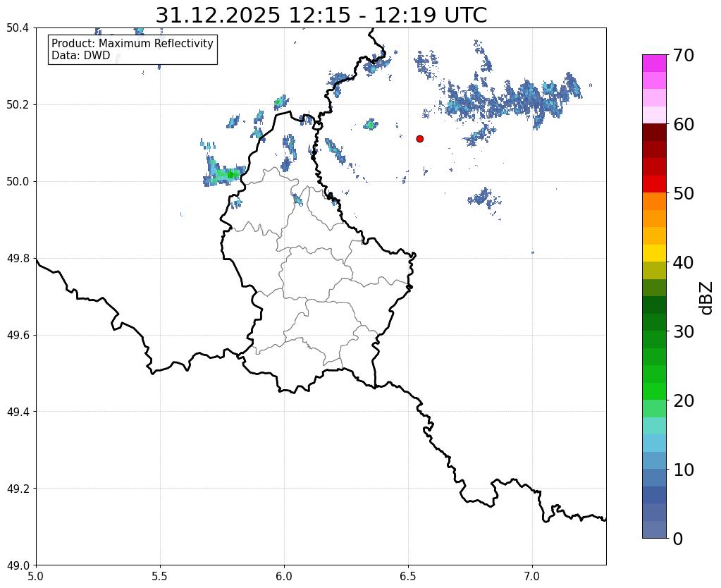Image resolution: width=721 pixels, height=588 pixels.
Task: Click the magenta swatch at the colorbar top
Action: 654,63
